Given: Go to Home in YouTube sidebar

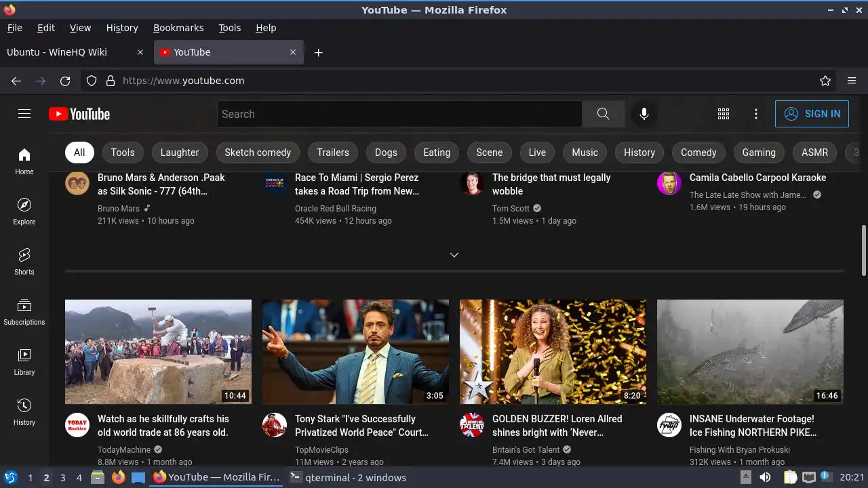Looking at the screenshot, I should pos(24,161).
